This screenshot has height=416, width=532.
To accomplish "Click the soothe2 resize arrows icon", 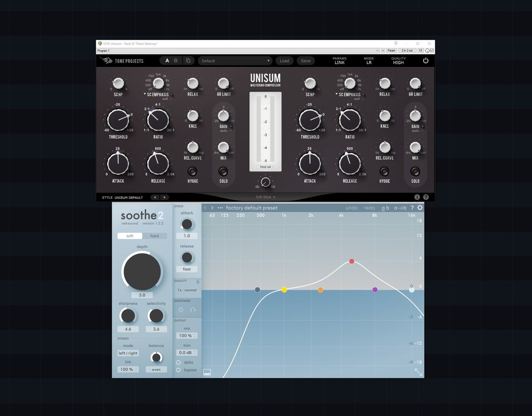I will pyautogui.click(x=418, y=372).
